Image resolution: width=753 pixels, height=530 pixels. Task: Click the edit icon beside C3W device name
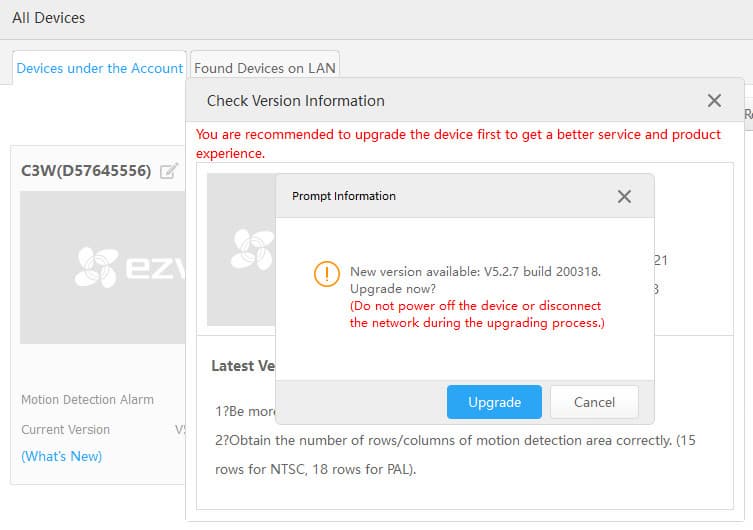click(x=169, y=171)
